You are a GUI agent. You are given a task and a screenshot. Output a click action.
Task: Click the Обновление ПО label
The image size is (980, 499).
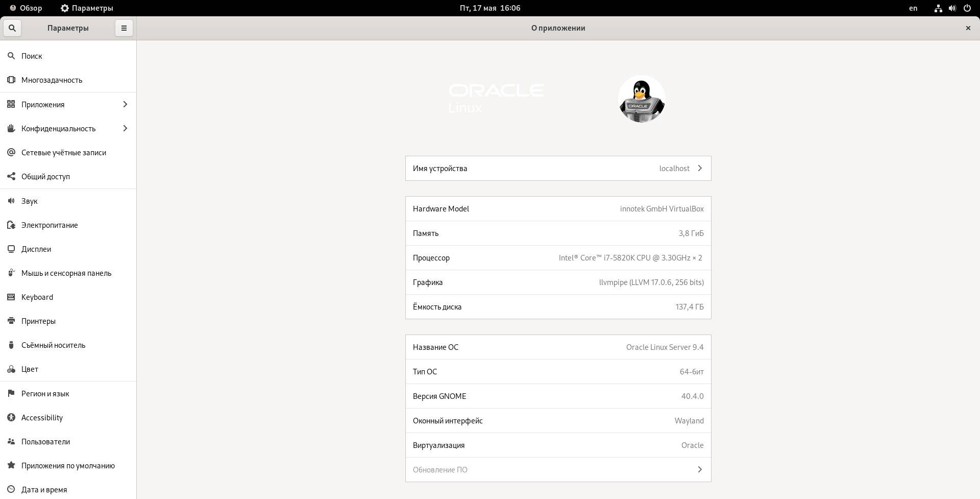coord(440,469)
